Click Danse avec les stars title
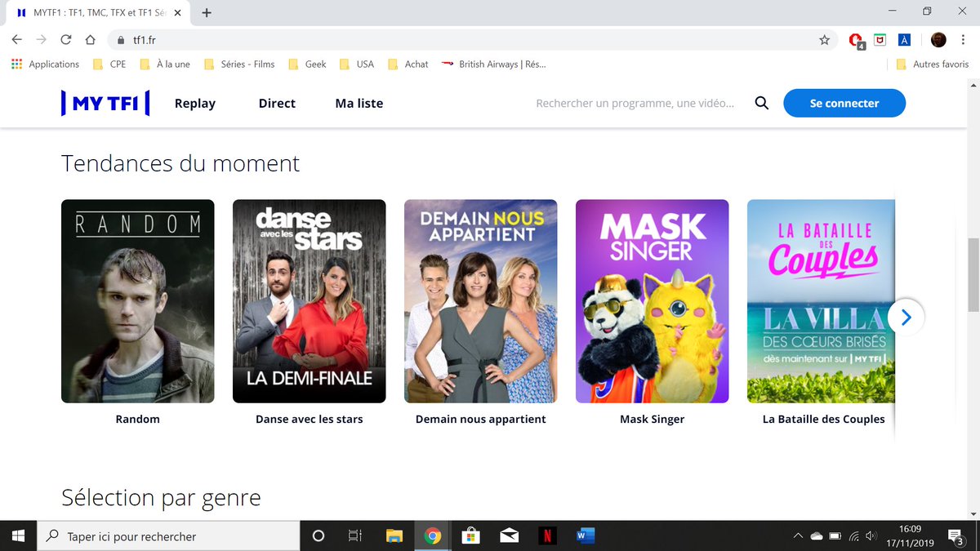The width and height of the screenshot is (980, 551). click(310, 419)
